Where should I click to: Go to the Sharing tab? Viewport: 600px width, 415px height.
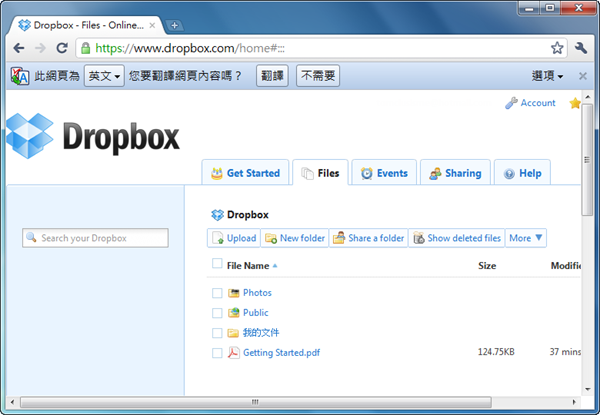455,173
